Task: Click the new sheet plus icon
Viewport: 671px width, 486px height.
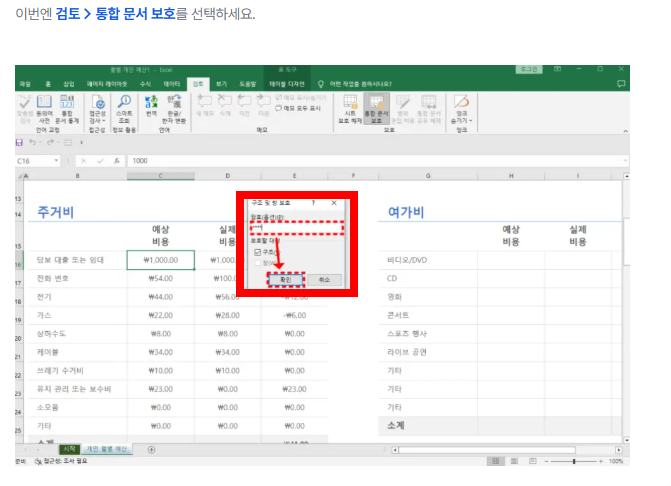Action: pos(151,450)
